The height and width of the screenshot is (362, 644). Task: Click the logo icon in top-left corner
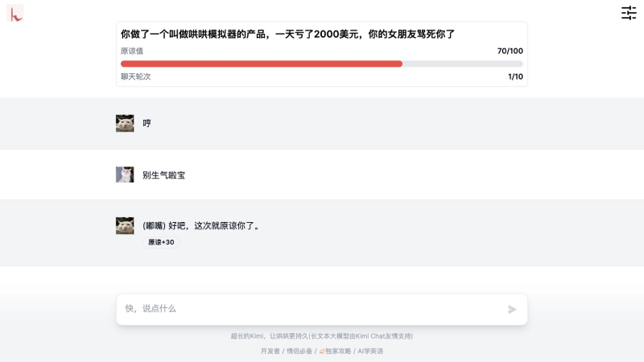15,13
